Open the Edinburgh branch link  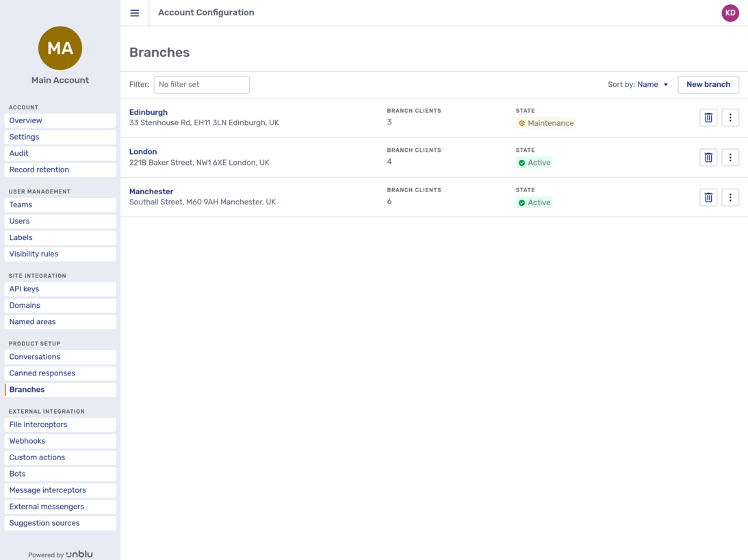pyautogui.click(x=149, y=112)
